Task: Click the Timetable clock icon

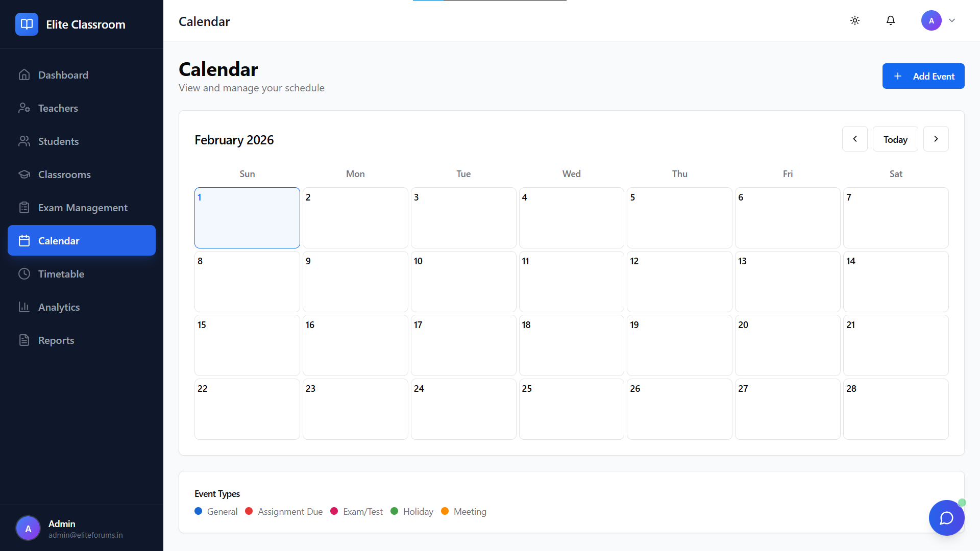Action: click(x=24, y=274)
